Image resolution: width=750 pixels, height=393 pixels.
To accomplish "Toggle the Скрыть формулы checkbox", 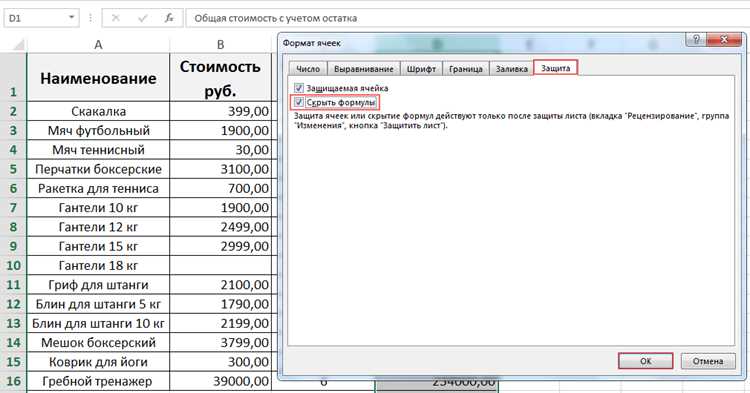I will click(x=299, y=102).
